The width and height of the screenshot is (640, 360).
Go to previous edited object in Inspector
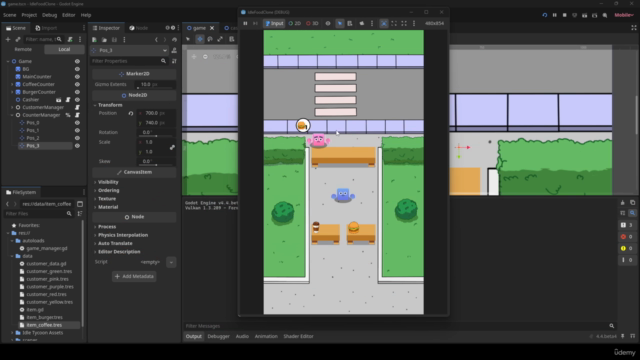[x=156, y=40]
